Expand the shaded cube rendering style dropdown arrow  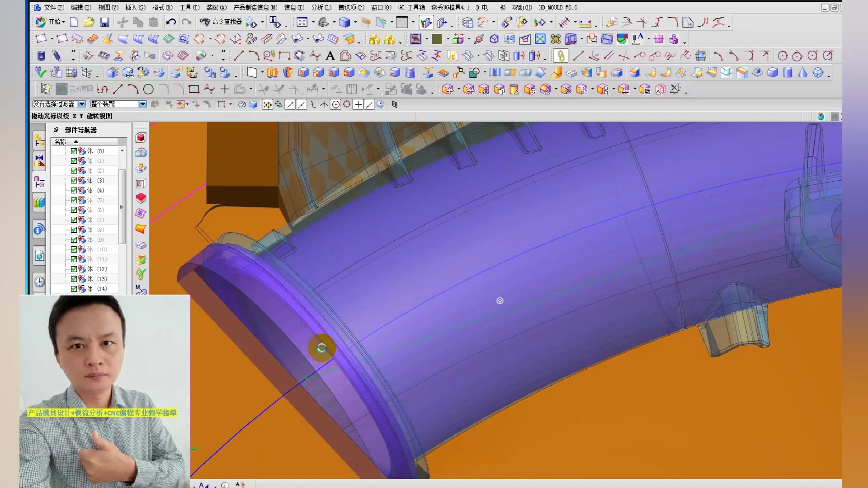pyautogui.click(x=355, y=22)
